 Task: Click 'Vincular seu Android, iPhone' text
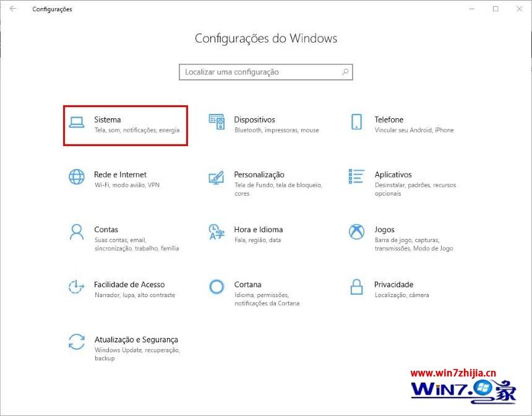[x=414, y=130]
